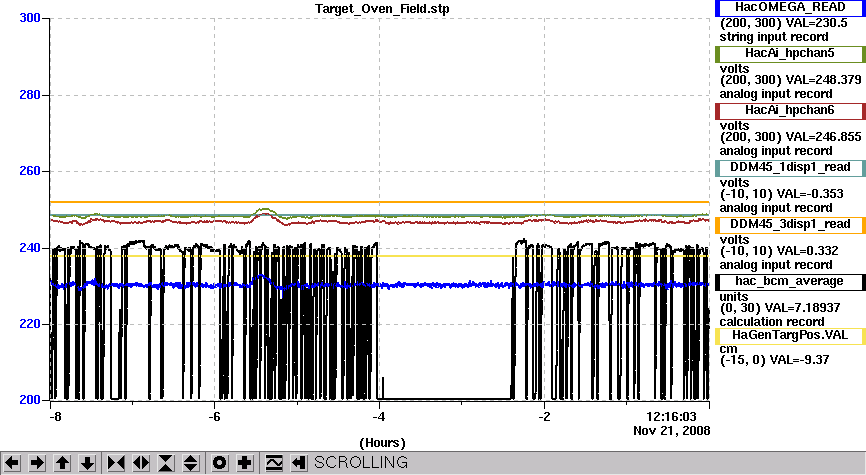The image size is (866, 475).
Task: Click the -4 label on the time axis
Action: (x=379, y=416)
